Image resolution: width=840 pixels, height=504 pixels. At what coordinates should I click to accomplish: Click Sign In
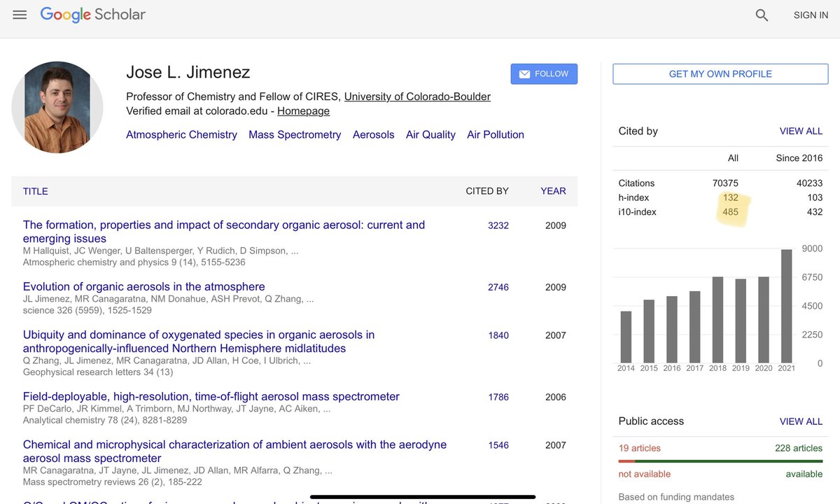[811, 15]
